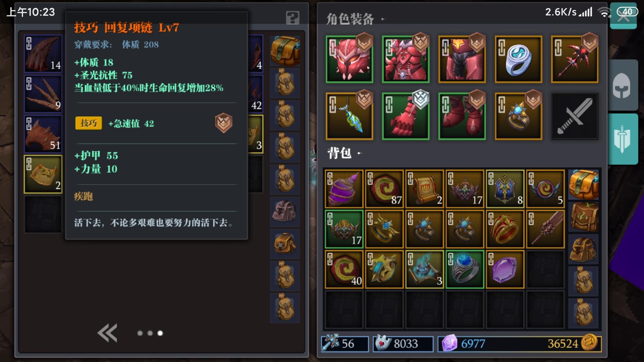
Task: Open the green rune backpack bag slot
Action: [583, 217]
